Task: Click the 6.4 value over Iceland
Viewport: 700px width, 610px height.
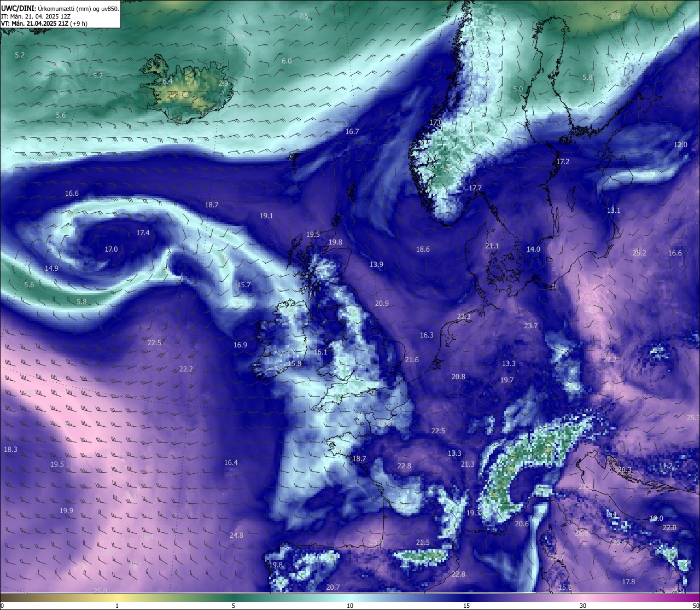Action: click(x=167, y=81)
